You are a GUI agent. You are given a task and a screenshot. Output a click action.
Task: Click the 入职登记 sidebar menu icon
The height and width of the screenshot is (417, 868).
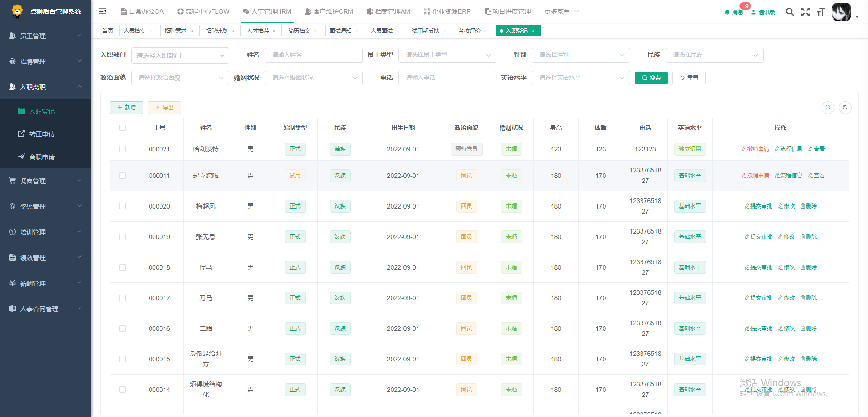click(x=21, y=111)
